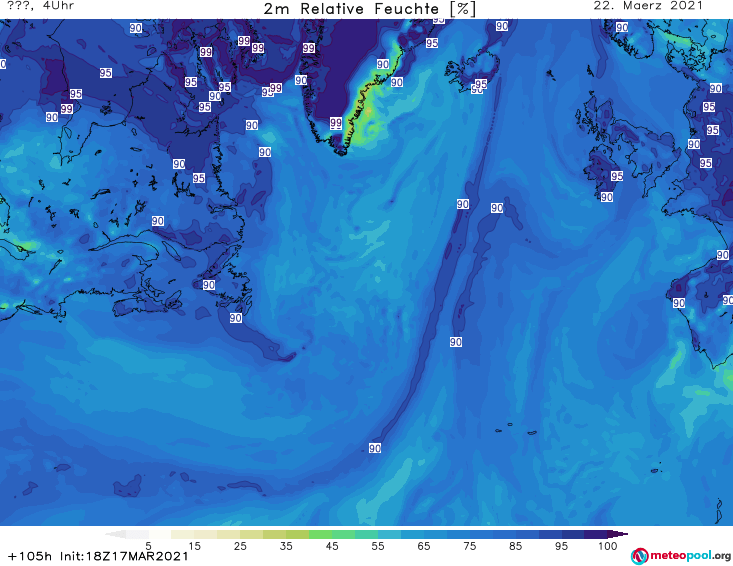This screenshot has width=733, height=566.
Task: Click the '90' contour label just south of Ireland
Action: 607,197
